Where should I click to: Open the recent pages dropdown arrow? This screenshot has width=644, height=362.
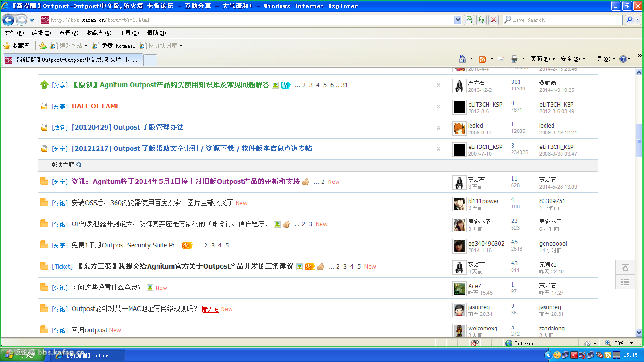(x=32, y=20)
